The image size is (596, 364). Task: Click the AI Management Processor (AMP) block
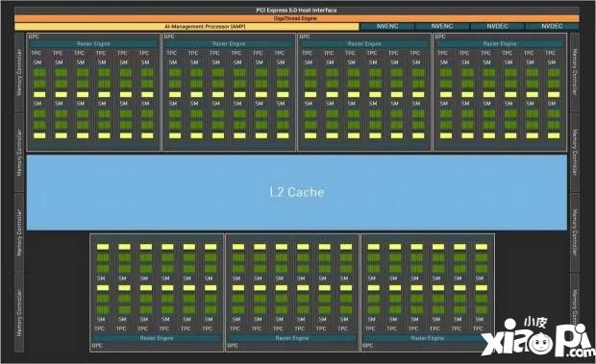click(186, 27)
